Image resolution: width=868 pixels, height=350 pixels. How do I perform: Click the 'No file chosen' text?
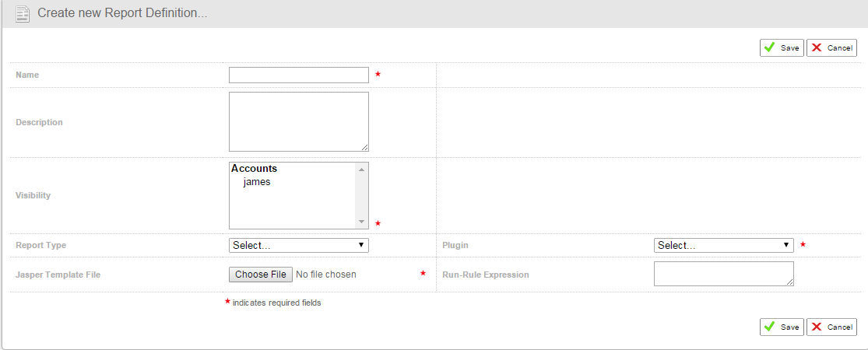tap(327, 275)
